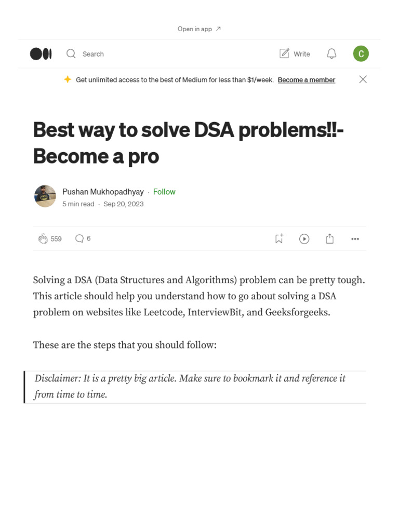This screenshot has height=532, width=399.
Task: Click the author's profile picture
Action: 45,196
